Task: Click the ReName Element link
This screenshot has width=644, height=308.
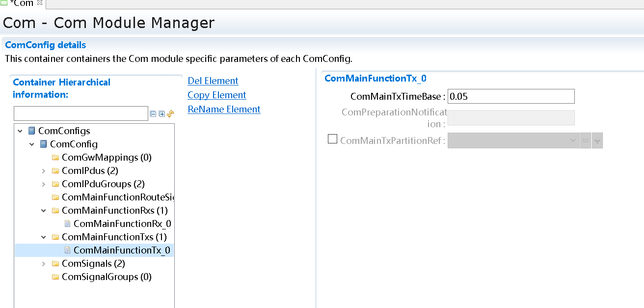Action: pos(224,110)
